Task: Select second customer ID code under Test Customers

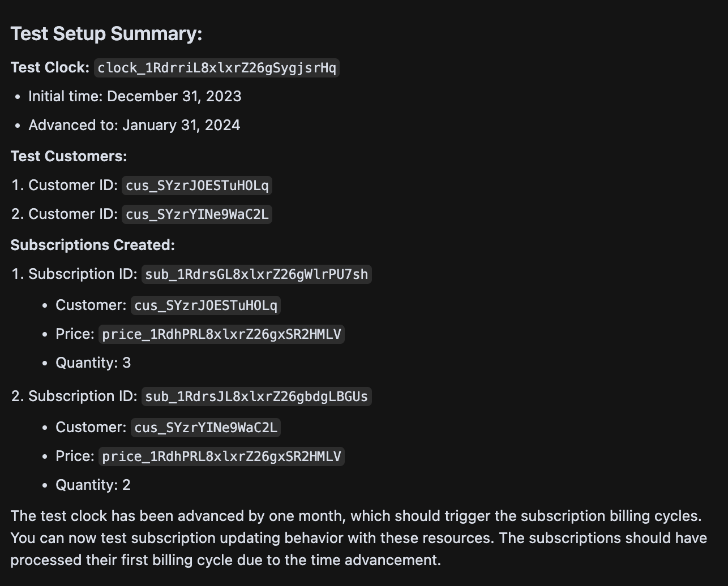Action: tap(197, 214)
